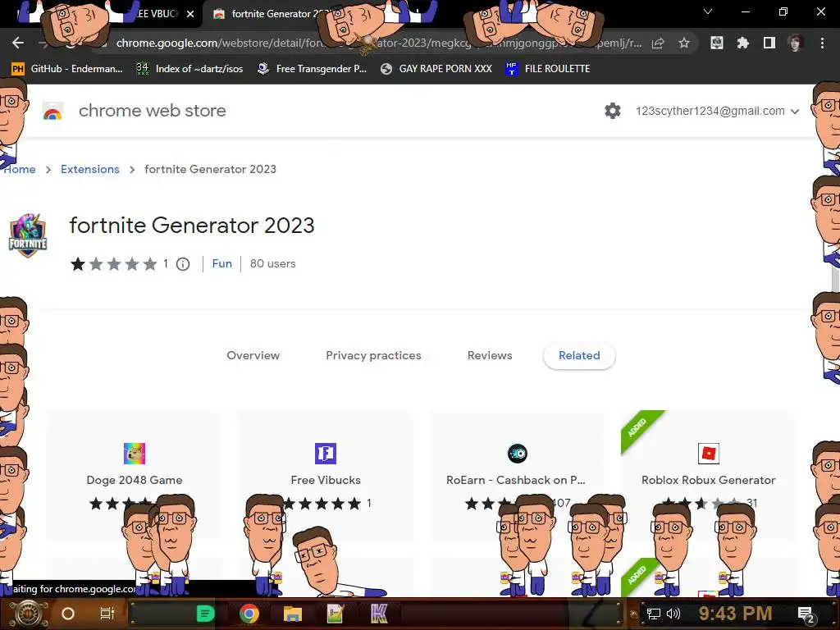This screenshot has width=840, height=630.
Task: Open File Explorer from the taskbar
Action: click(293, 614)
